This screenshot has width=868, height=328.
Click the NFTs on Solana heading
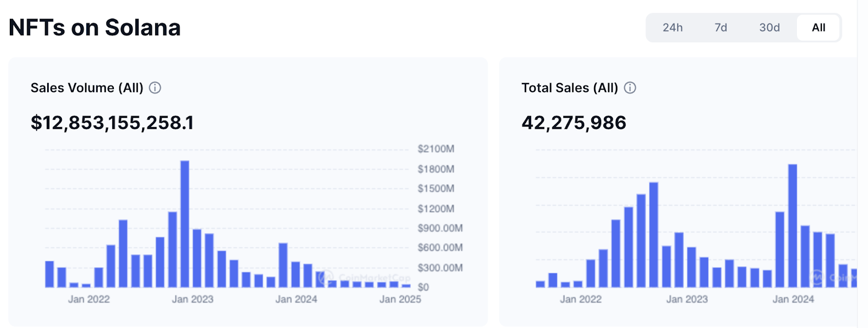95,28
